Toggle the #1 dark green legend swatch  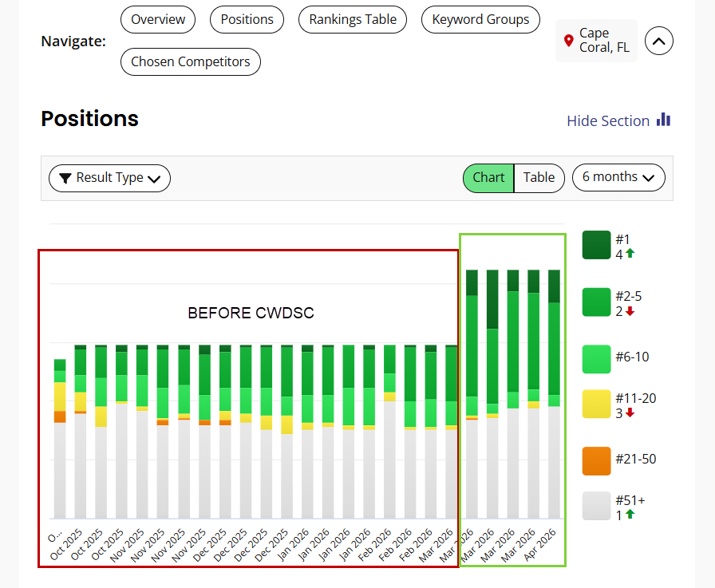point(596,245)
